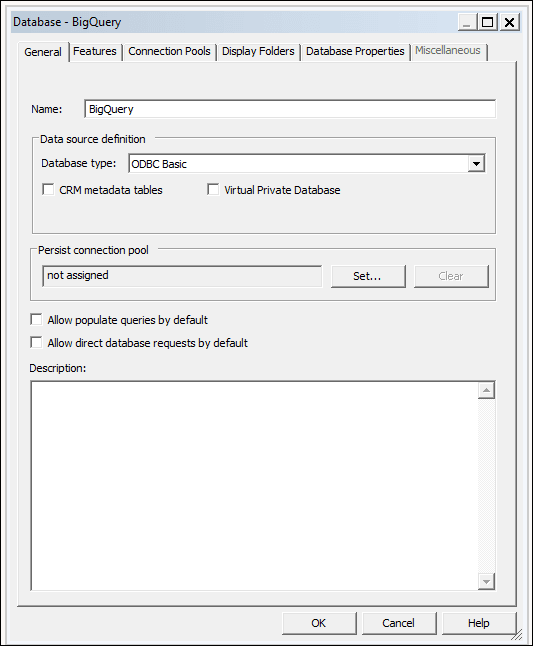Enable CRM metadata tables checkbox
The image size is (533, 646).
tap(48, 190)
